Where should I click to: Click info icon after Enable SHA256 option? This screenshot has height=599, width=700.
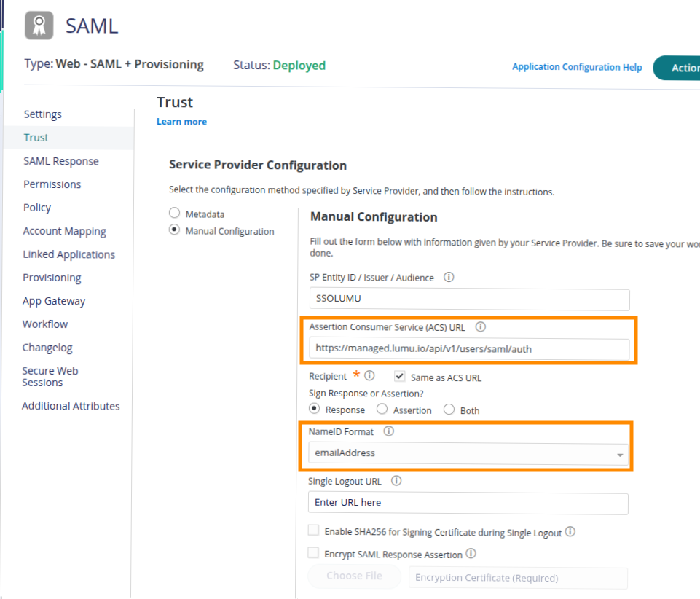coord(570,532)
